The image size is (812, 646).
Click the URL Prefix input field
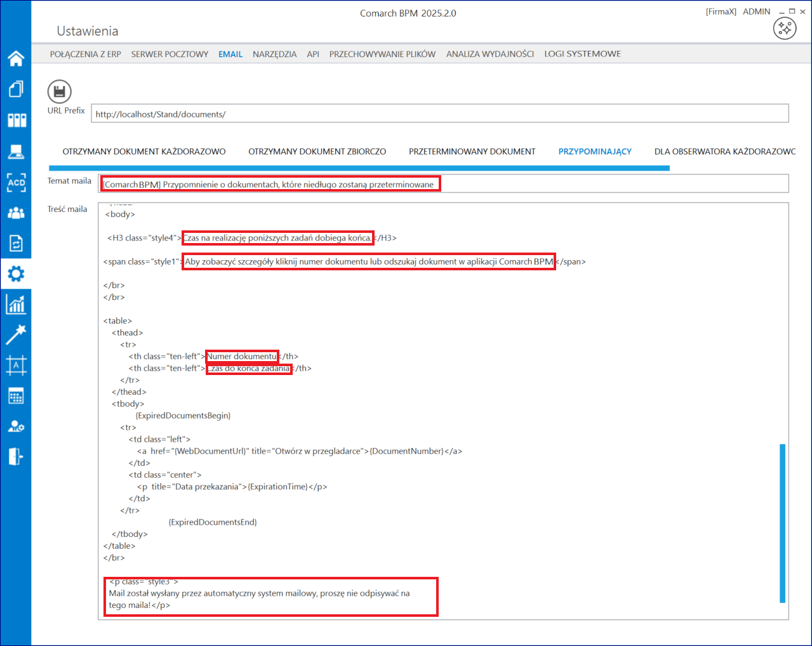coord(439,114)
